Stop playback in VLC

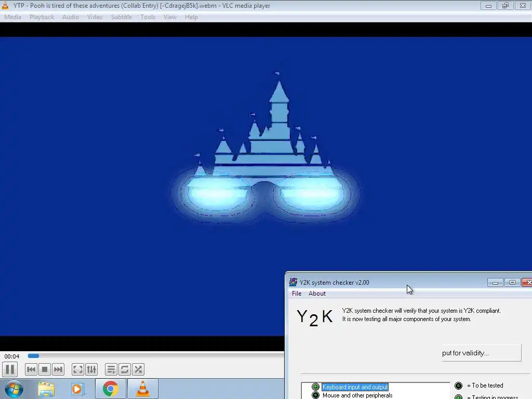pyautogui.click(x=45, y=369)
